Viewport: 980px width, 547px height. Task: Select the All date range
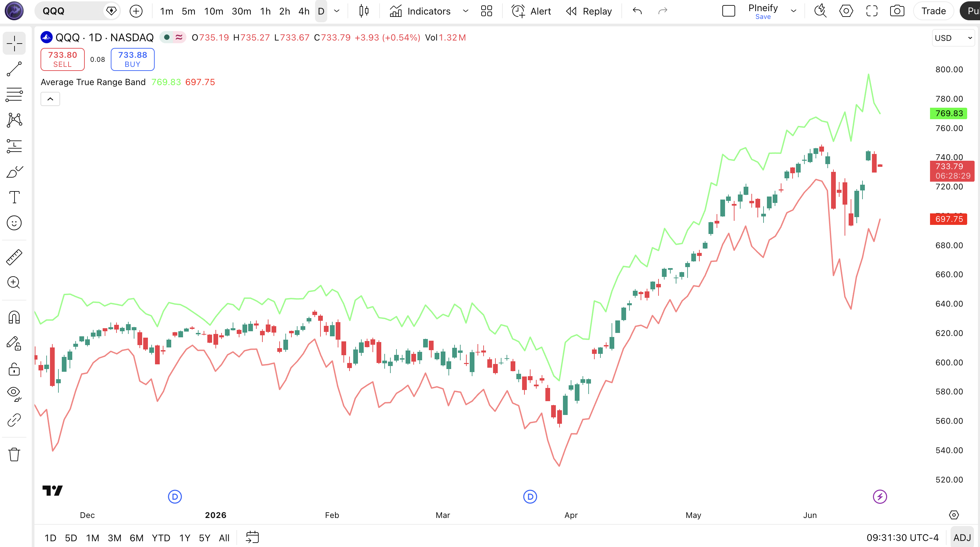pos(224,538)
